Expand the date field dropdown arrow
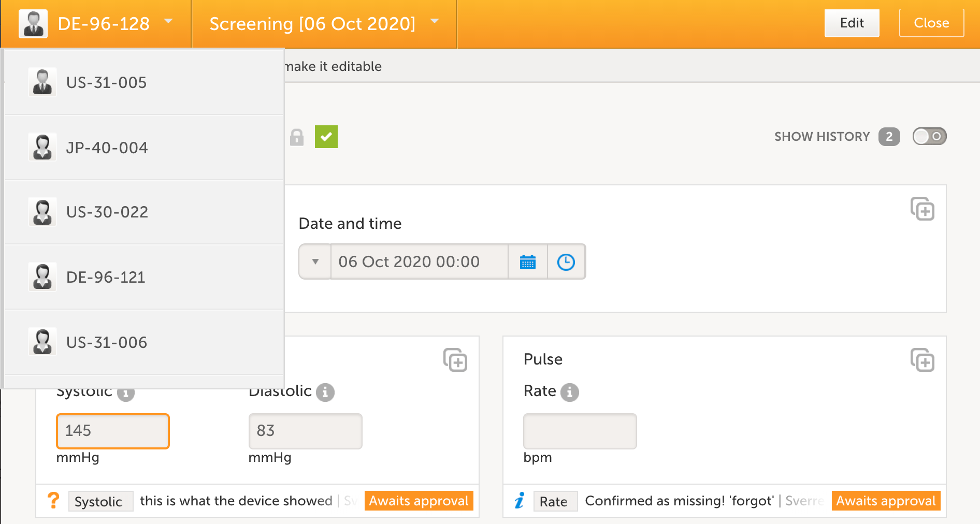Viewport: 980px width, 524px height. (x=315, y=262)
